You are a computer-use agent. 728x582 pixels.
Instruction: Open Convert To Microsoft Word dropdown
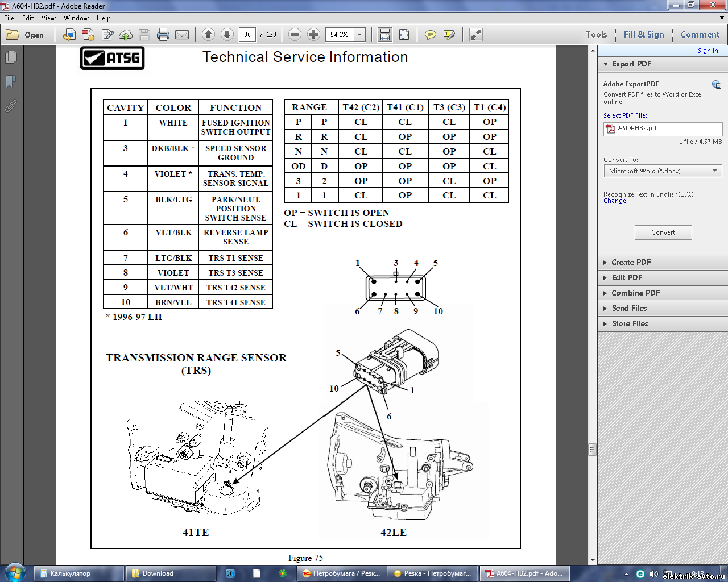tap(663, 171)
